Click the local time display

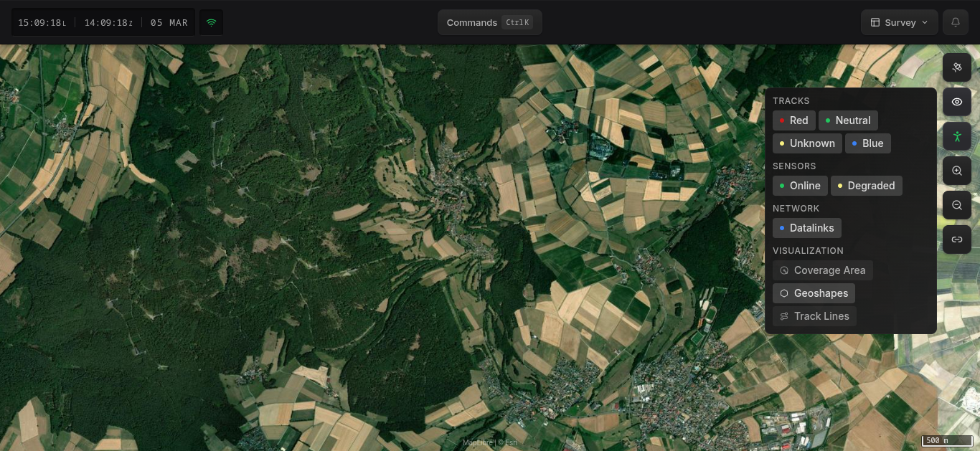[x=42, y=22]
